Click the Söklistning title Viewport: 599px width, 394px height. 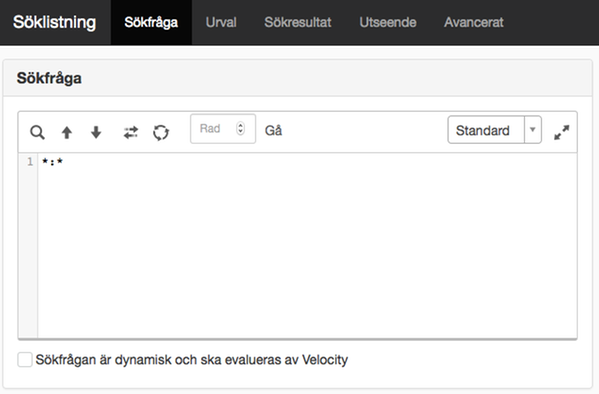tap(54, 22)
